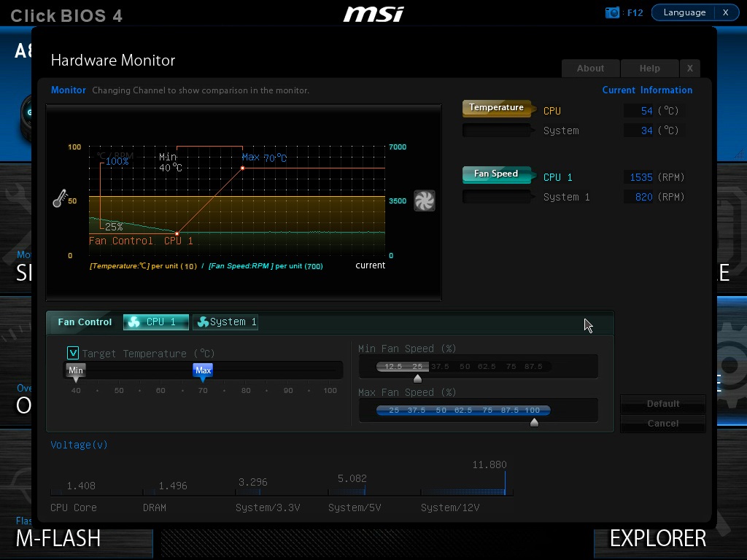
Task: Click the 3.296 voltage reading
Action: (252, 482)
